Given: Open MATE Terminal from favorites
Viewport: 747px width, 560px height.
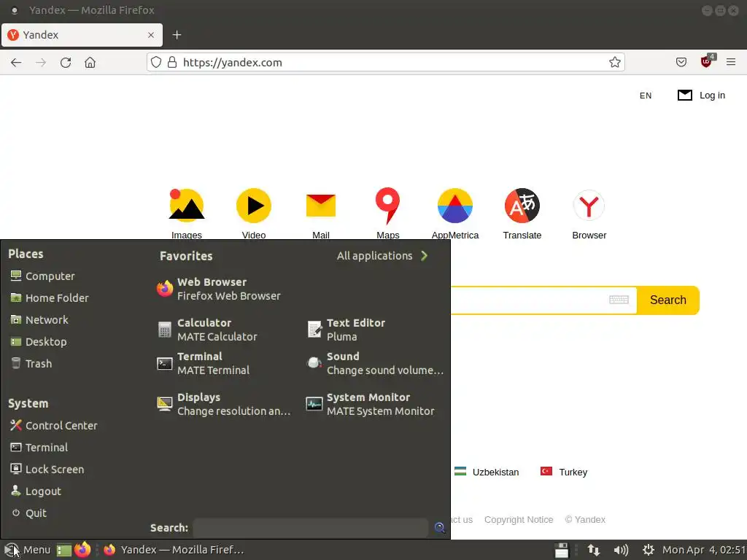Looking at the screenshot, I should pos(204,363).
